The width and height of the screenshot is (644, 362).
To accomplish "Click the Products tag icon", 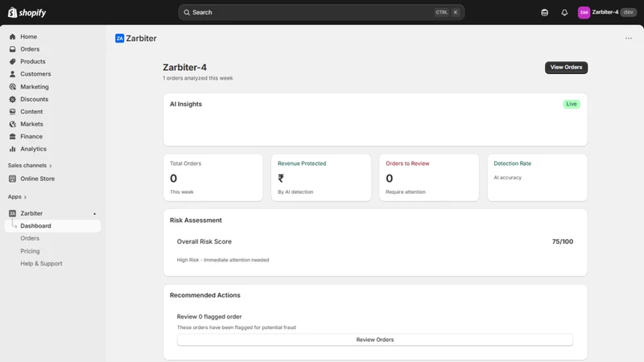I will (12, 62).
